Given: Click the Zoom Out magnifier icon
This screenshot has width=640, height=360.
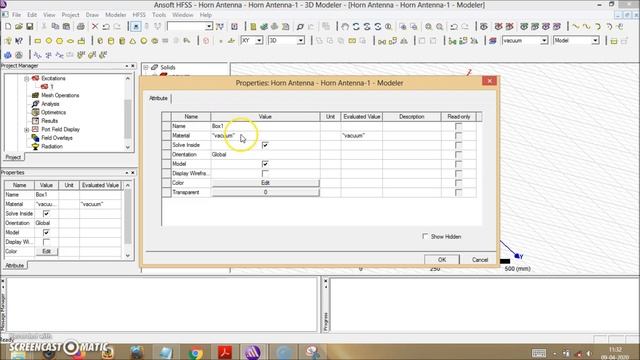Looking at the screenshot, I should coord(440,27).
